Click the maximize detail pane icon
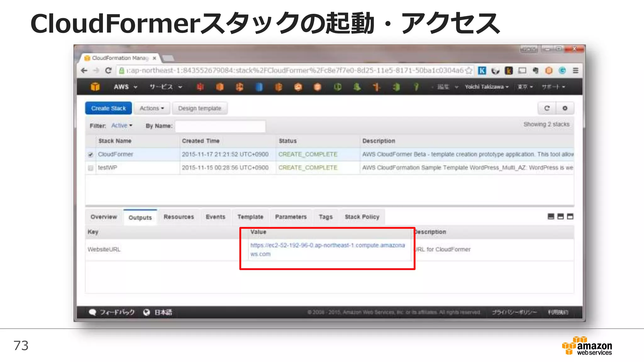Viewport: 644px width, 362px height. pos(570,217)
